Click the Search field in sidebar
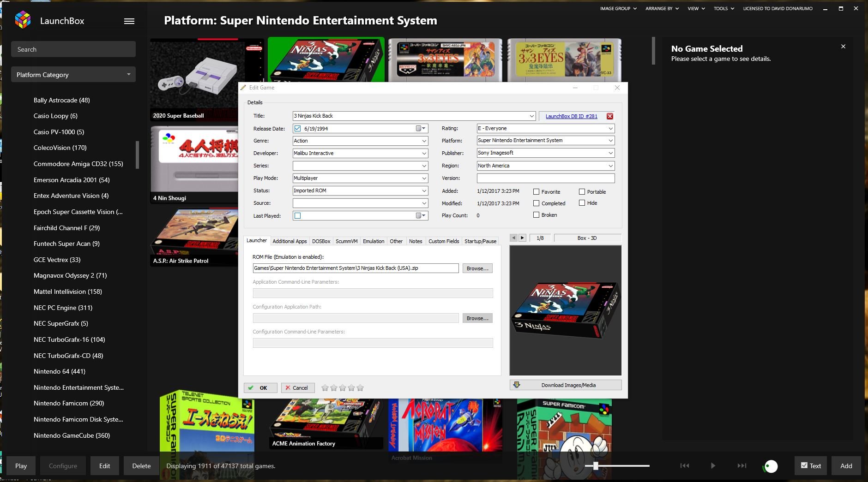868x482 pixels. pyautogui.click(x=73, y=49)
